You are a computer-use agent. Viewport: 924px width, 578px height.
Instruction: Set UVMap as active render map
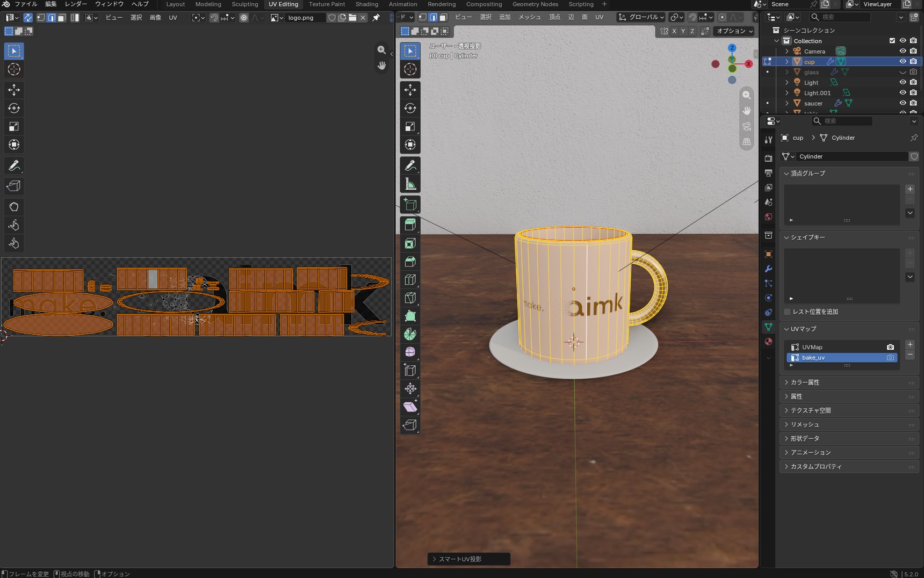[890, 347]
